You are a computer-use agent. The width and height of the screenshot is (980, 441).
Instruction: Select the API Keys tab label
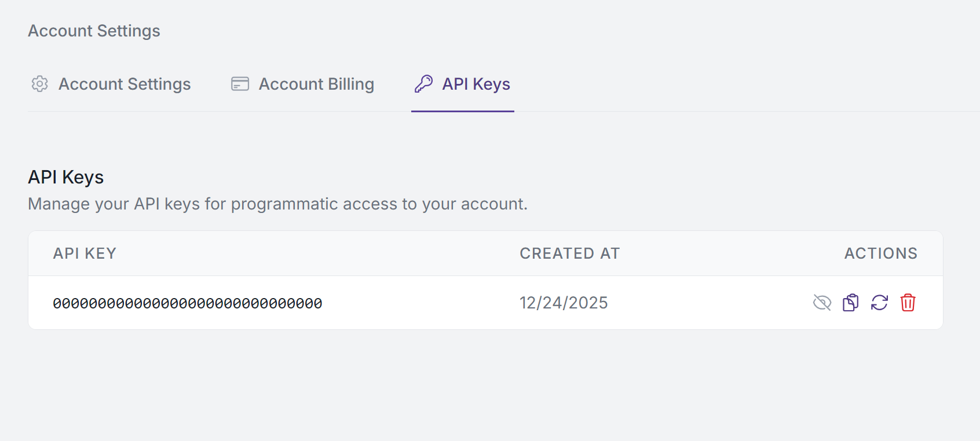pyautogui.click(x=476, y=84)
